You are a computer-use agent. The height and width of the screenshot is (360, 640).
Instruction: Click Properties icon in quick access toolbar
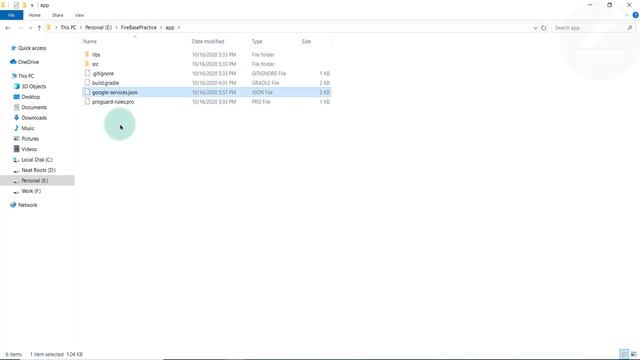[16, 5]
